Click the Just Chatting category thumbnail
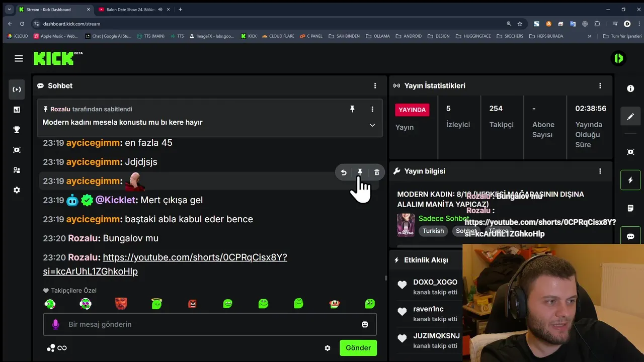 [x=406, y=225]
